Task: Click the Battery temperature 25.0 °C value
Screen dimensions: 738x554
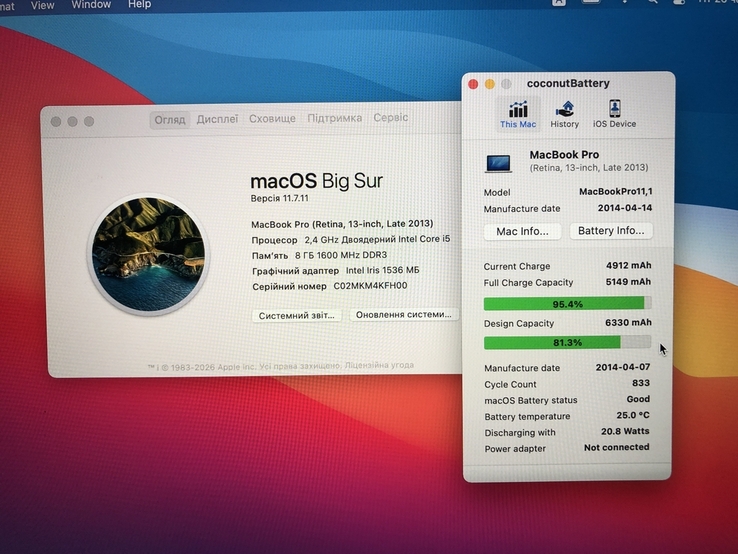Action: [633, 415]
